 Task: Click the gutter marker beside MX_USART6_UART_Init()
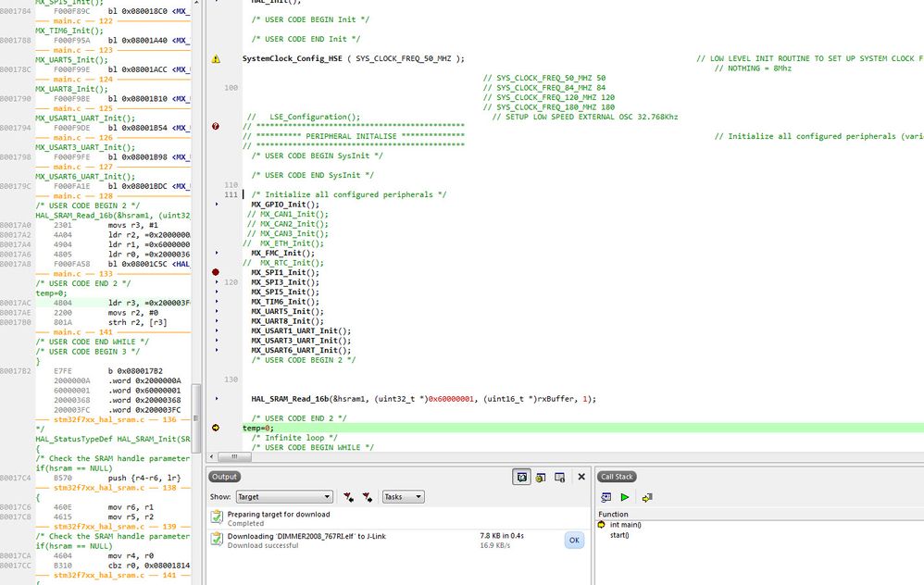pos(217,350)
